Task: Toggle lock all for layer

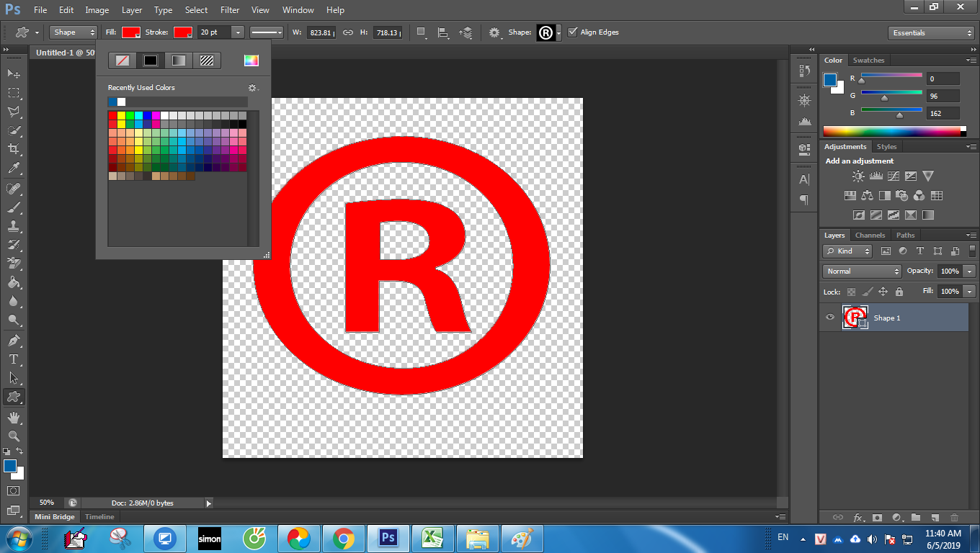Action: (899, 292)
